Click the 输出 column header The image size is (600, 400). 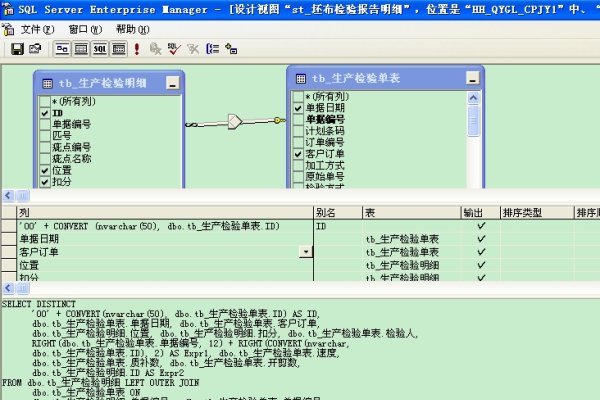(481, 213)
